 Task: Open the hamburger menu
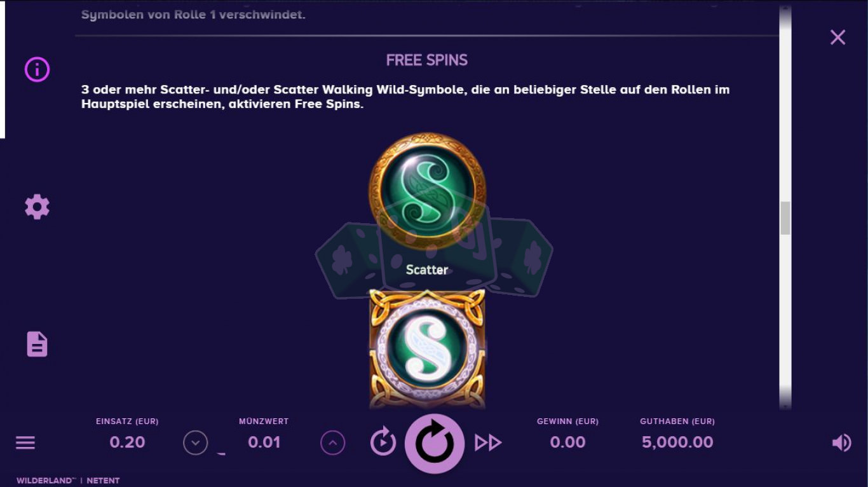pyautogui.click(x=25, y=442)
